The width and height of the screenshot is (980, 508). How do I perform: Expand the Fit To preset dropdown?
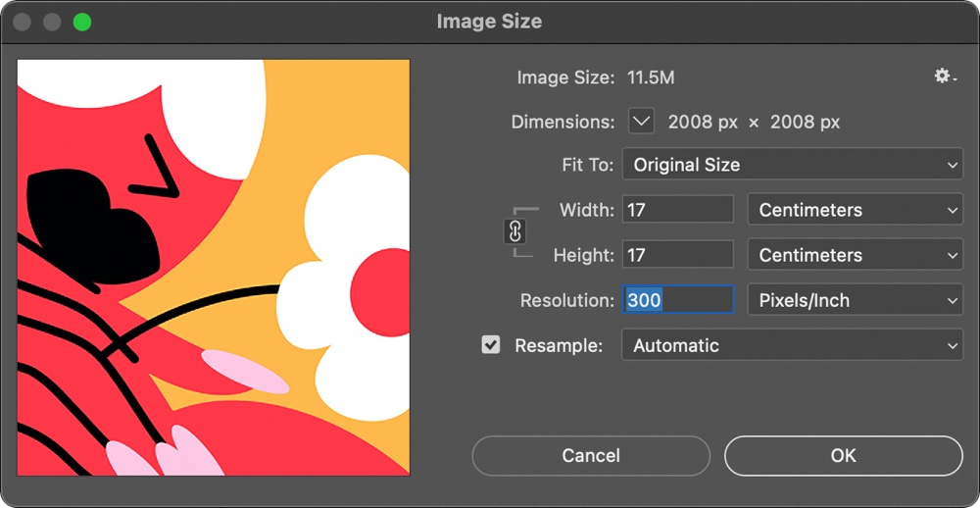[792, 165]
